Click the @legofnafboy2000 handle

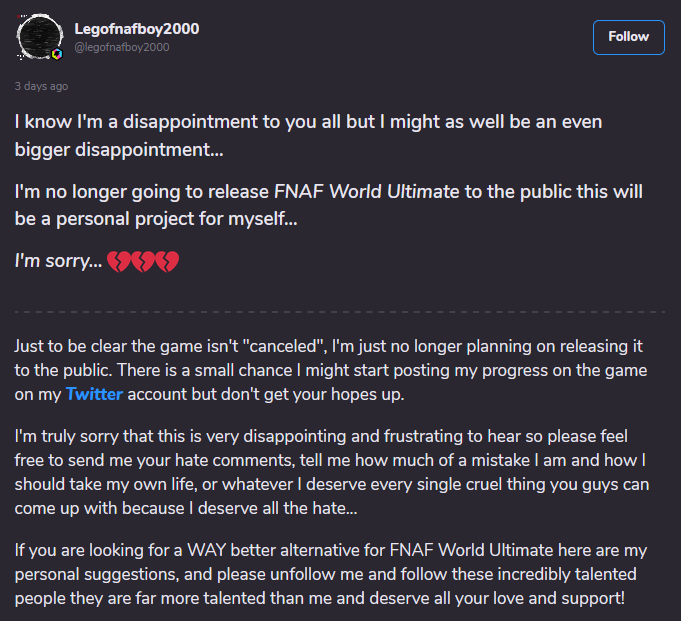(x=122, y=47)
